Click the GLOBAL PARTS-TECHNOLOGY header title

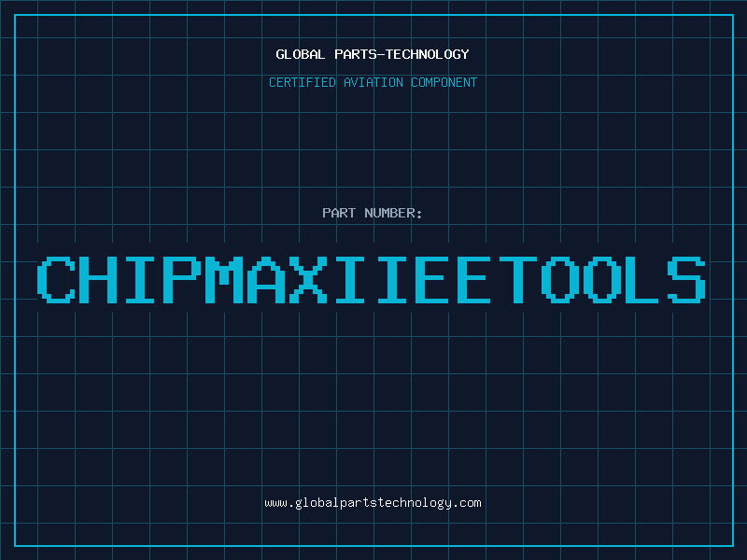click(373, 54)
